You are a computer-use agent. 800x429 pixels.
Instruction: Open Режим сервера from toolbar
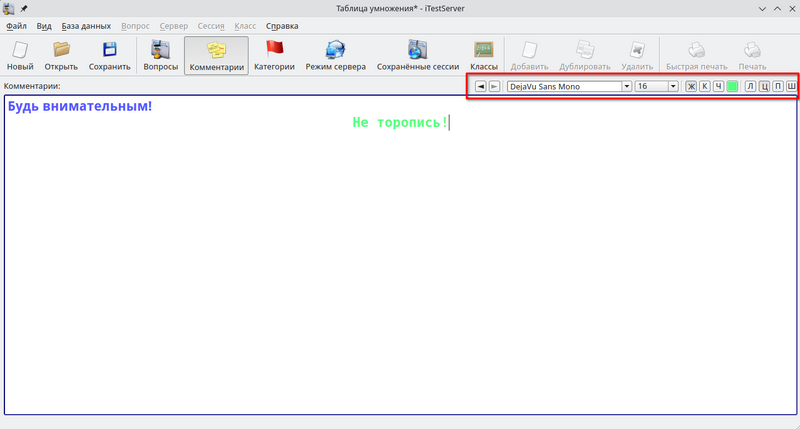(x=335, y=56)
